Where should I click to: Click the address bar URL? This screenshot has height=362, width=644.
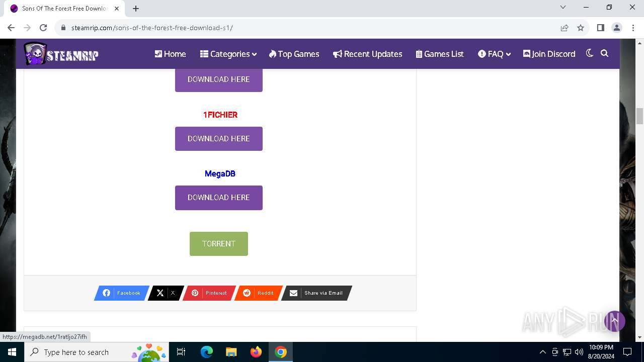coord(152,28)
